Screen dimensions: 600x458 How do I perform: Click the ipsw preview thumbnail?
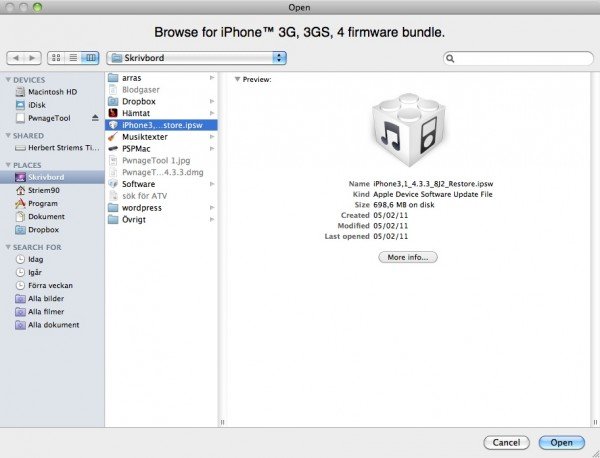point(408,129)
